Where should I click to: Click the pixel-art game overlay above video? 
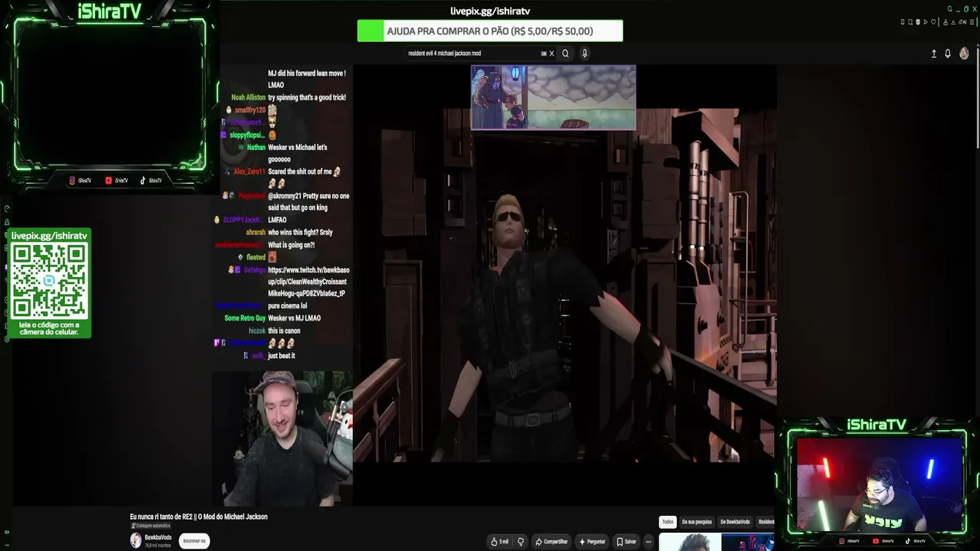click(553, 97)
